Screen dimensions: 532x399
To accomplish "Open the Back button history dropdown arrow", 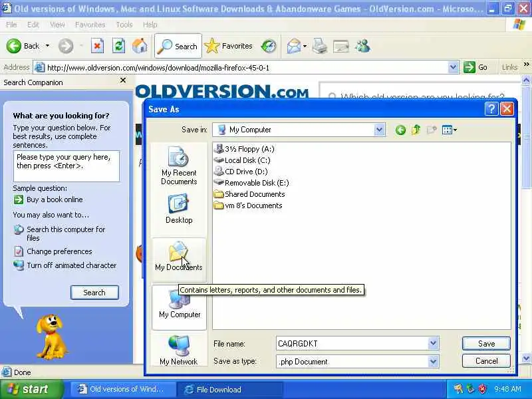I will click(47, 46).
